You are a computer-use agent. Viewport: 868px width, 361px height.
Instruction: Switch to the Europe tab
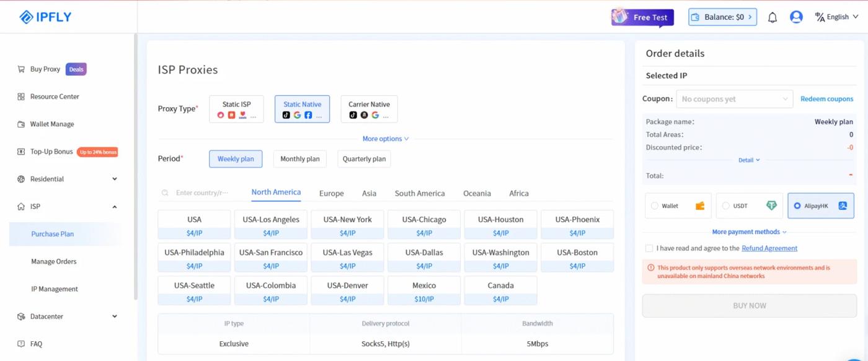tap(331, 193)
